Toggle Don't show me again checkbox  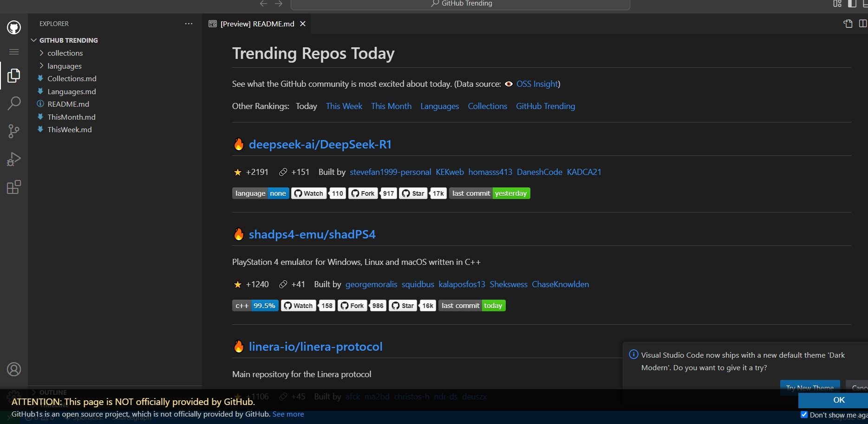(804, 415)
